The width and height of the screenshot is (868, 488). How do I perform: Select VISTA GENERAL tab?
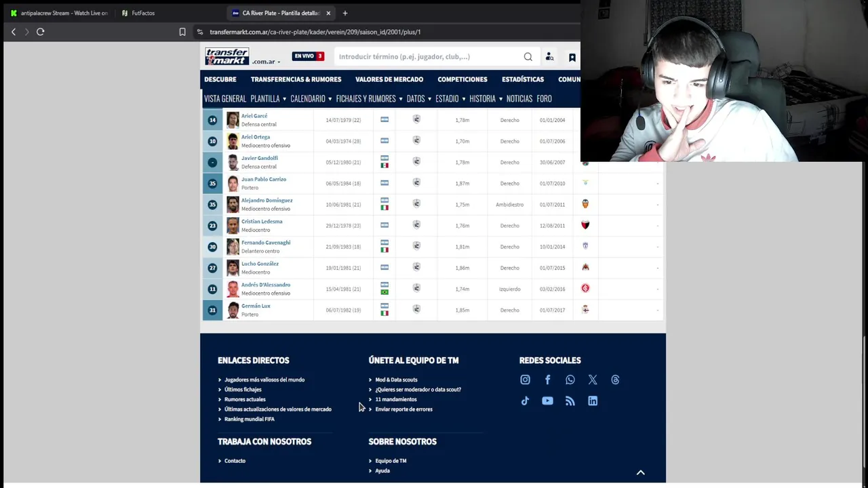pos(225,99)
